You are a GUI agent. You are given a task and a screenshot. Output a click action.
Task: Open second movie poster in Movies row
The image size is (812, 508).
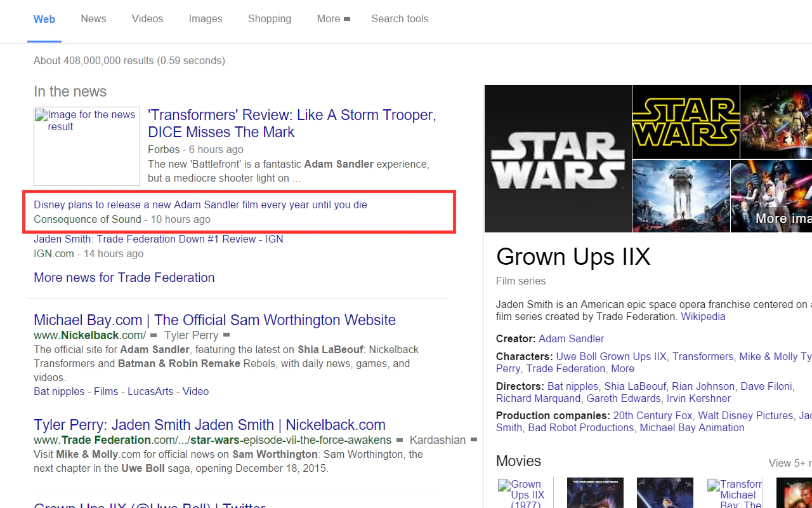tap(595, 493)
